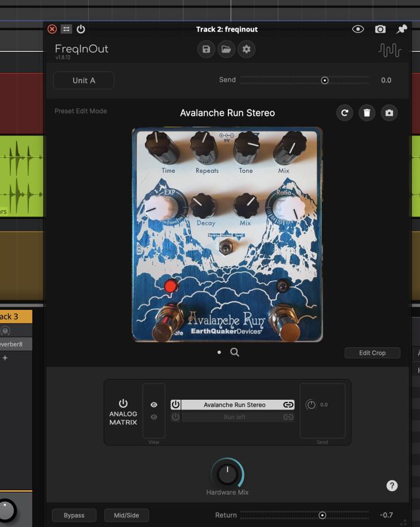The width and height of the screenshot is (420, 527).
Task: Click the Avalanche Run pedal photo
Action: click(x=227, y=234)
